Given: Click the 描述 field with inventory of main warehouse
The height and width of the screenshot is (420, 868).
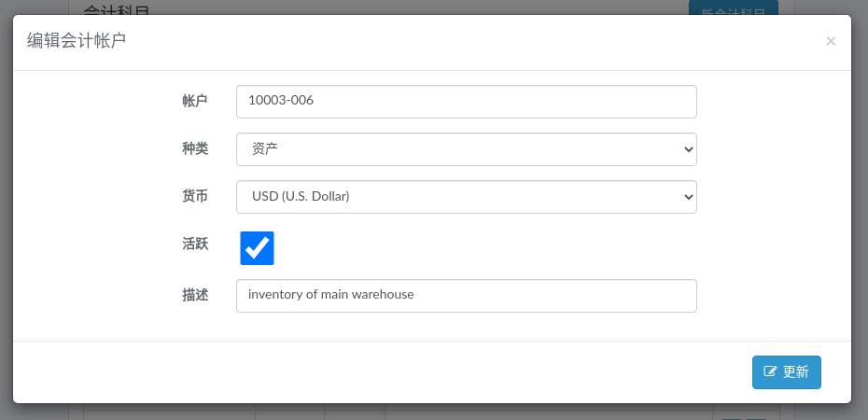Looking at the screenshot, I should [466, 296].
